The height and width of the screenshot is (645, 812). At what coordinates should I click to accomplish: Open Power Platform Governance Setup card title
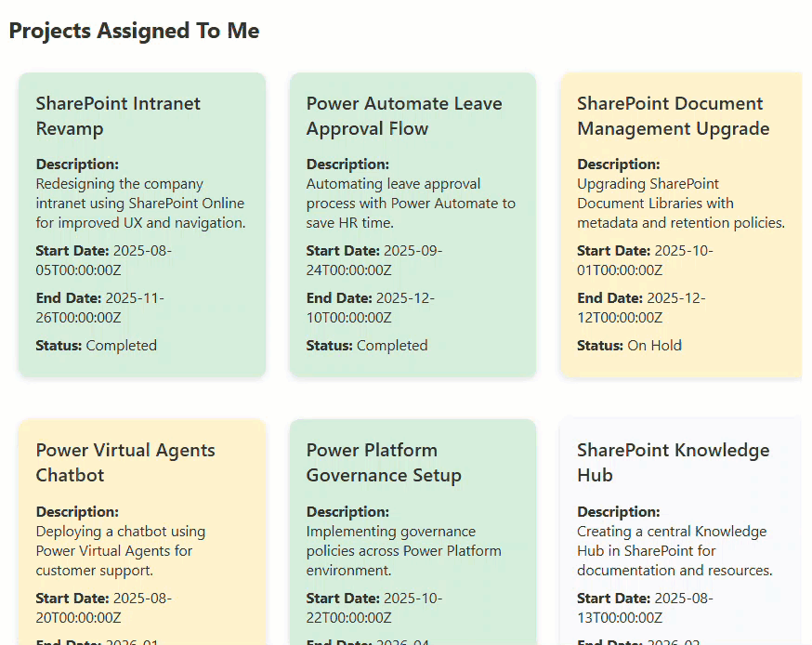coord(384,463)
